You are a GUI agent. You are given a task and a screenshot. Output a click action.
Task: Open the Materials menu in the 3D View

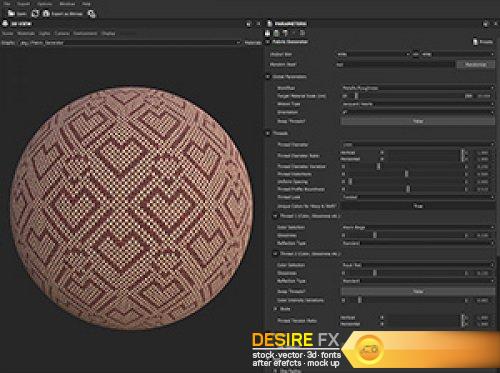point(26,33)
